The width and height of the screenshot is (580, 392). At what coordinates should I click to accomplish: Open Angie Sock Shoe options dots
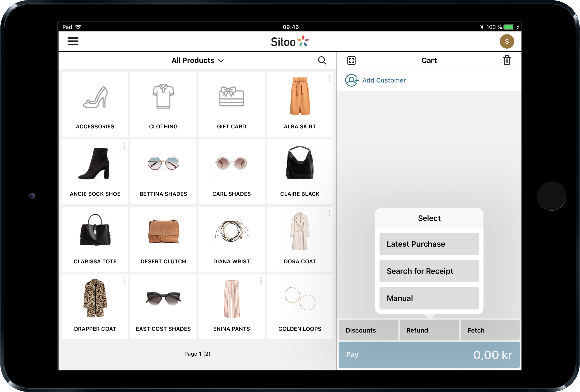coord(124,146)
